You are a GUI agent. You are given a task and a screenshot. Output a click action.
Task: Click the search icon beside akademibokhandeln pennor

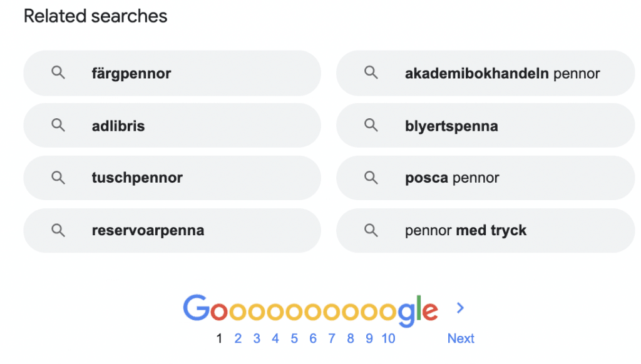(371, 73)
